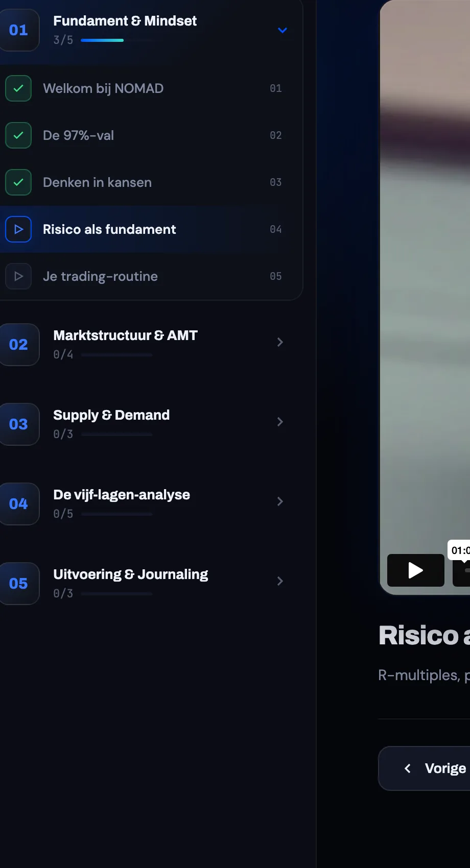Viewport: 470px width, 868px height.
Task: Click the 05 module number badge
Action: click(19, 584)
